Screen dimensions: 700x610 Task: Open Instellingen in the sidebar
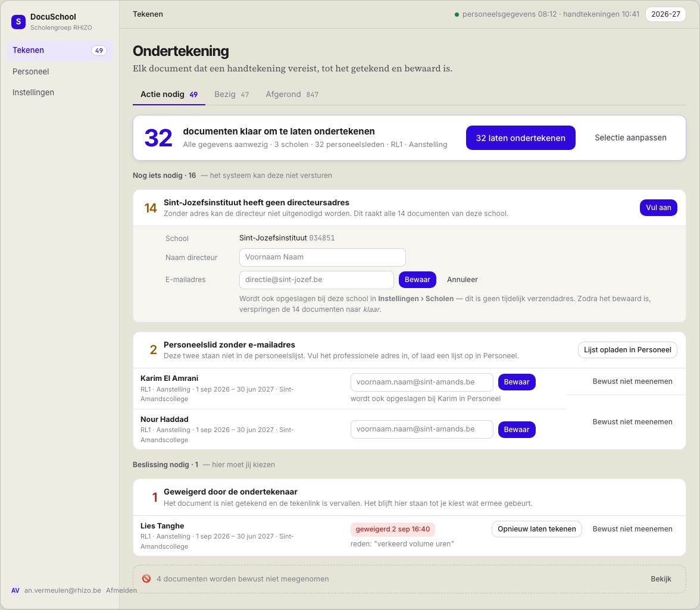60,92
